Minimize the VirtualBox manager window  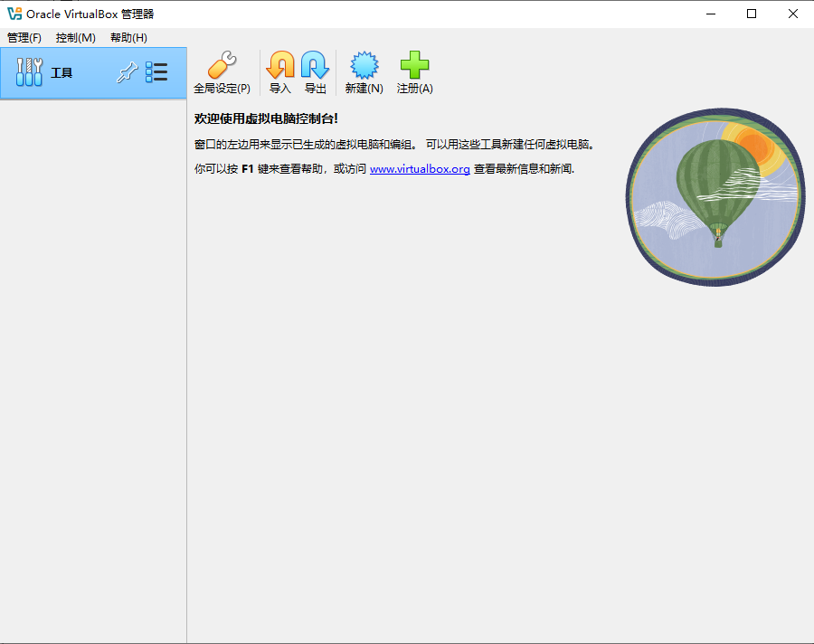pyautogui.click(x=711, y=14)
